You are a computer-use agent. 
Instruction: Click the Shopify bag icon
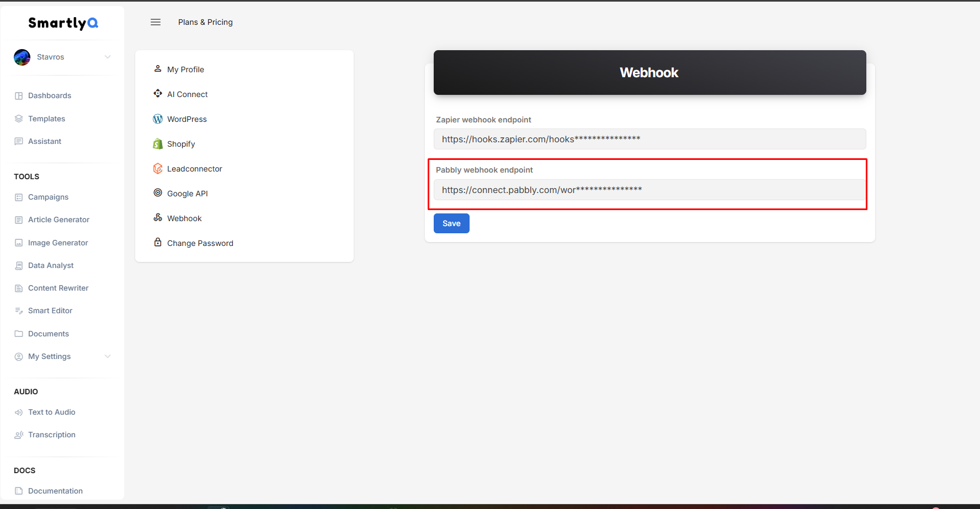[x=158, y=143]
